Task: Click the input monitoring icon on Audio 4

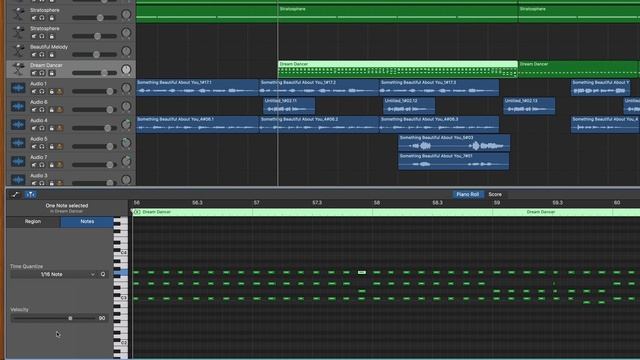Action: click(60, 128)
